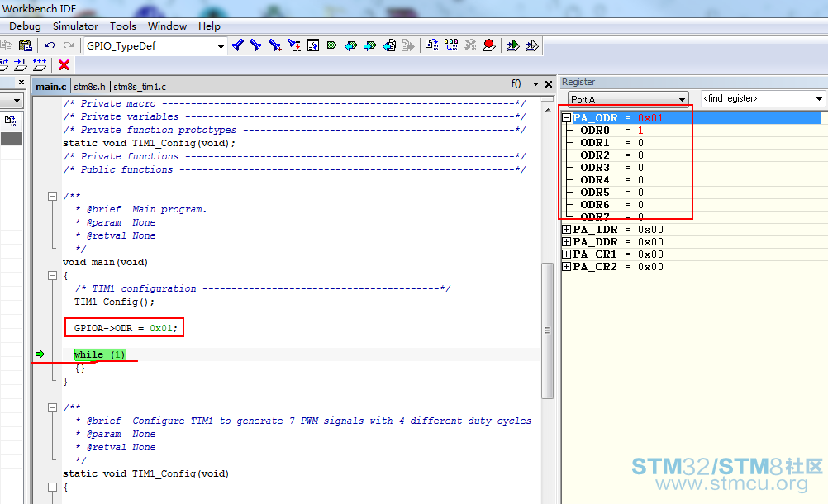Open the GPIO_TypeDef quick search dropdown
The image size is (828, 504).
coord(221,46)
